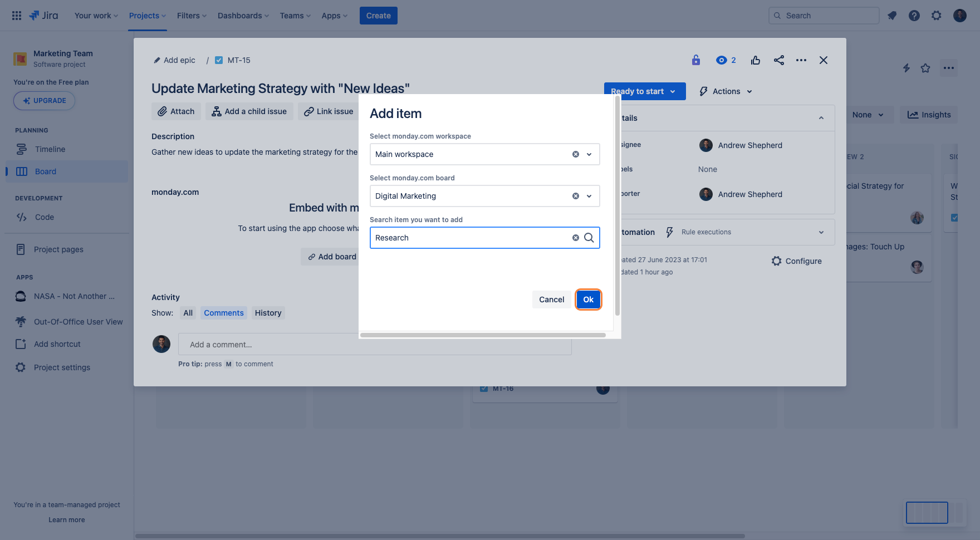Show History activity tab
The height and width of the screenshot is (540, 980).
click(x=268, y=313)
